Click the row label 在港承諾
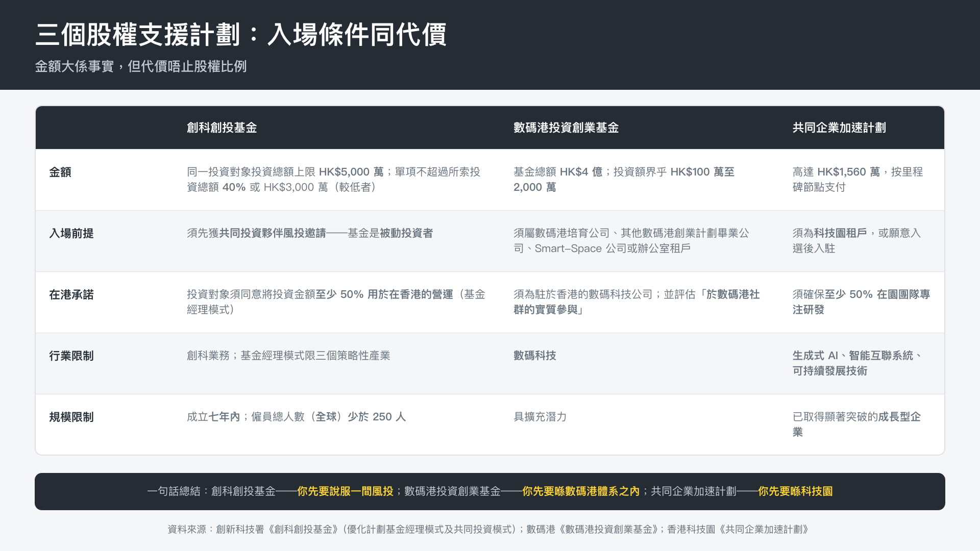Image resolution: width=980 pixels, height=551 pixels. 71,294
